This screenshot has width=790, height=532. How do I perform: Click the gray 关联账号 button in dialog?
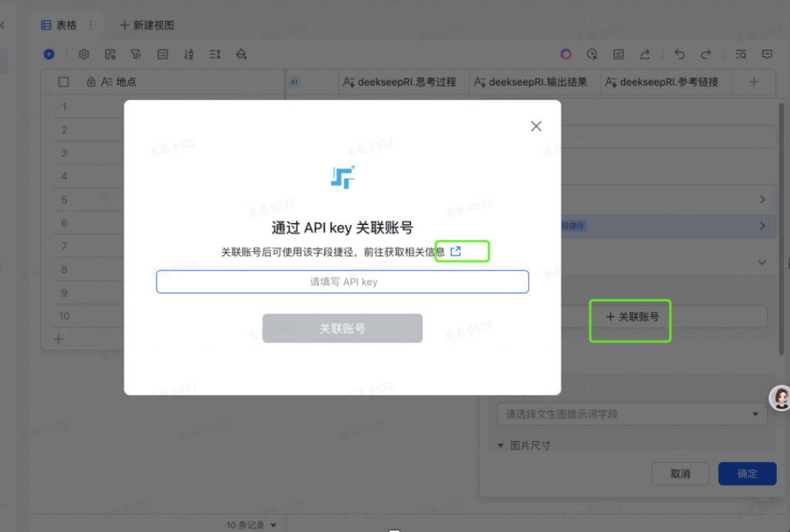(343, 328)
